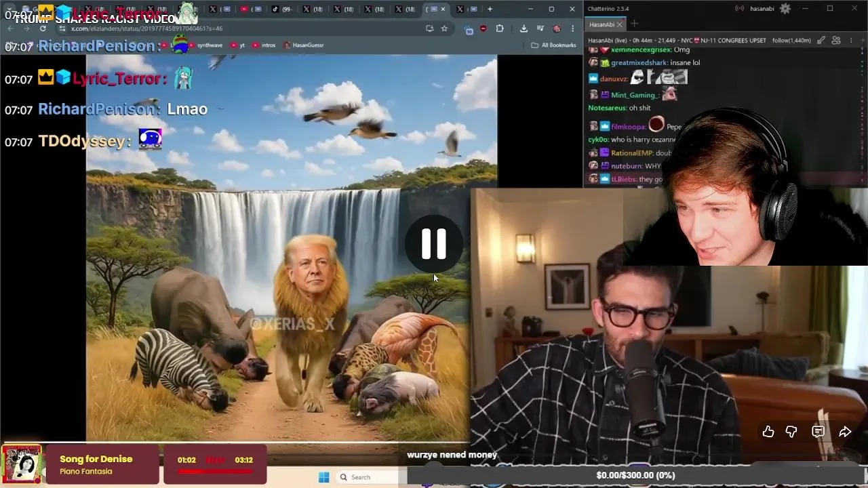Switch to the TikTok (99- browser tab

click(x=281, y=9)
